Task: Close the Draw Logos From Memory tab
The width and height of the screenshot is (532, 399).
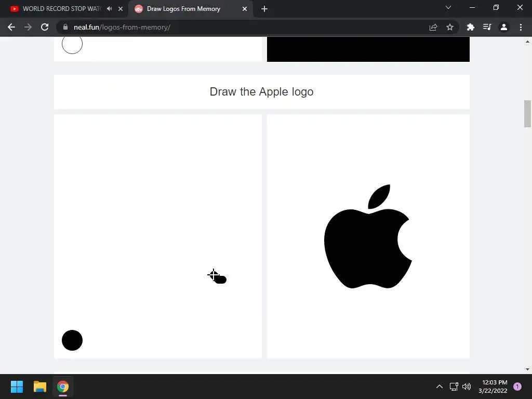Action: [245, 9]
